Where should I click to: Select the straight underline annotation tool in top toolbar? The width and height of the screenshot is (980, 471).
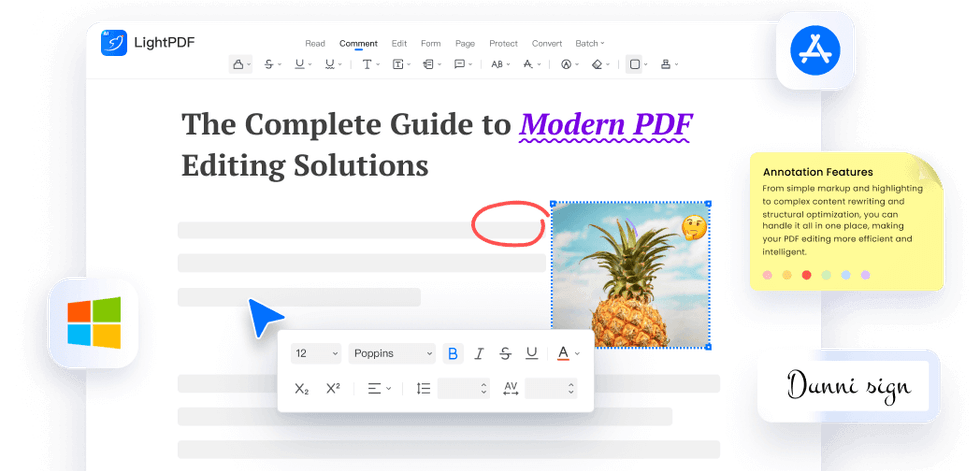(299, 64)
